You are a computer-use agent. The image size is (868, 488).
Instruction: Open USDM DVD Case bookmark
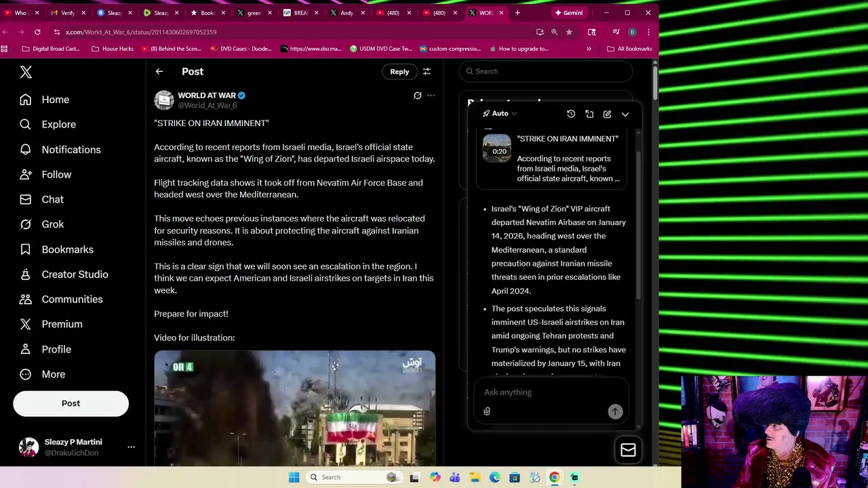pyautogui.click(x=380, y=49)
